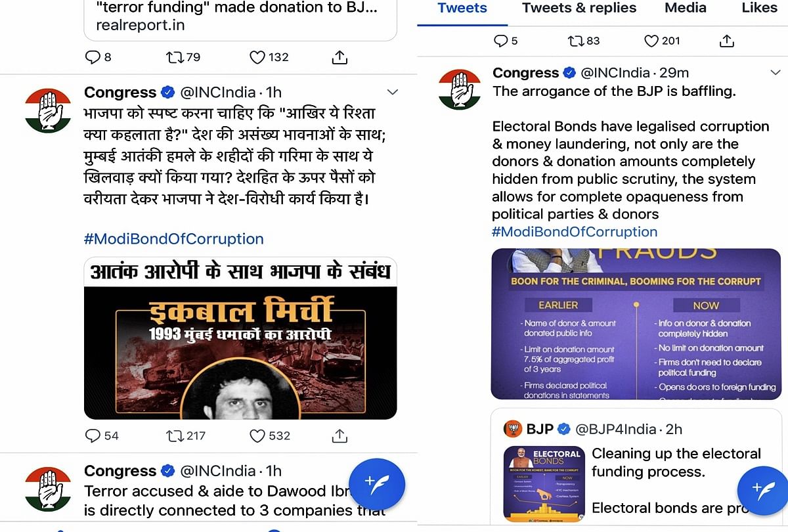The height and width of the screenshot is (532, 788).
Task: Tap the compose tweet button on left screen
Action: tap(377, 485)
